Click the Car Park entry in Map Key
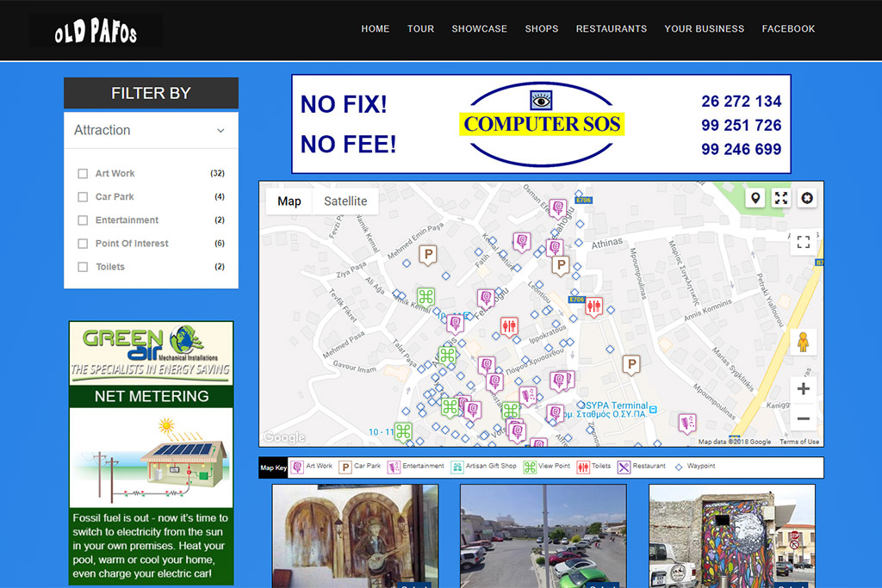 360,466
